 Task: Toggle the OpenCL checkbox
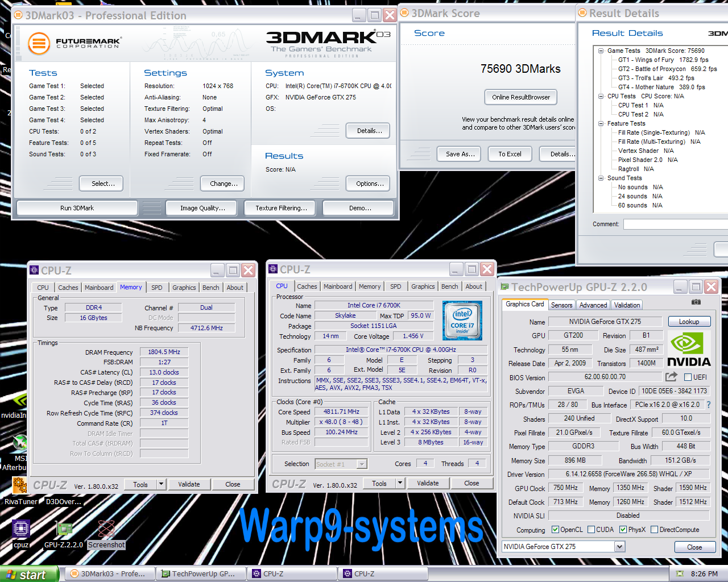[555, 530]
